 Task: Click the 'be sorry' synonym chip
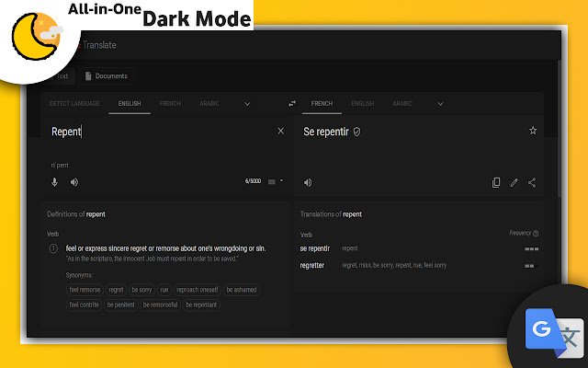coord(141,290)
